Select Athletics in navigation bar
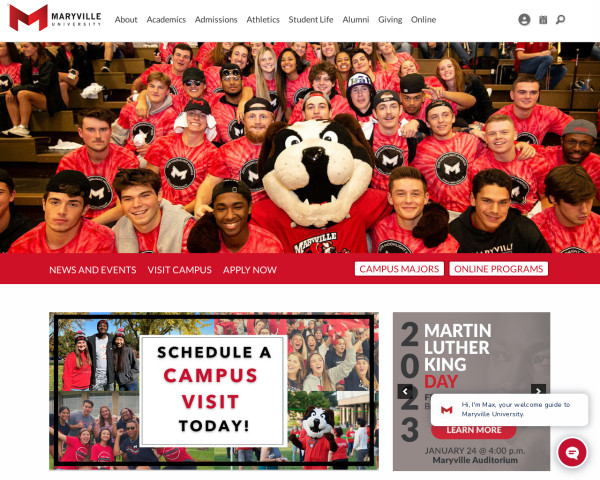 263,20
